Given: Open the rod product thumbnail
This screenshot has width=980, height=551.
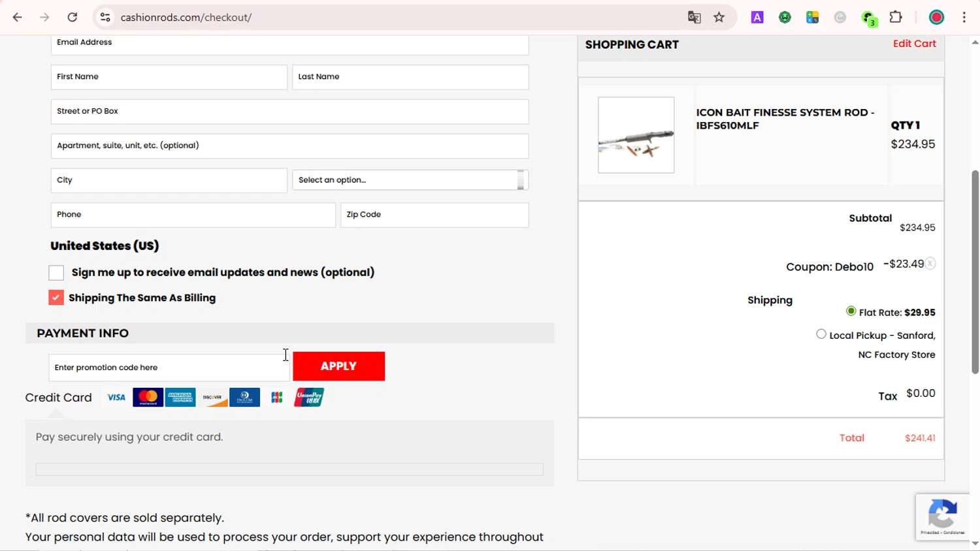Looking at the screenshot, I should (636, 135).
